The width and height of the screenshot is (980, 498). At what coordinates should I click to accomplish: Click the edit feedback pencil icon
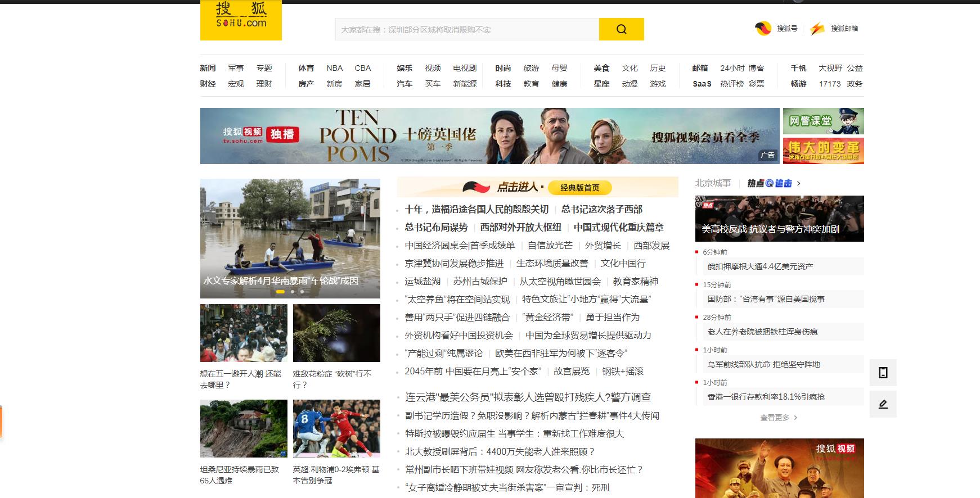883,404
